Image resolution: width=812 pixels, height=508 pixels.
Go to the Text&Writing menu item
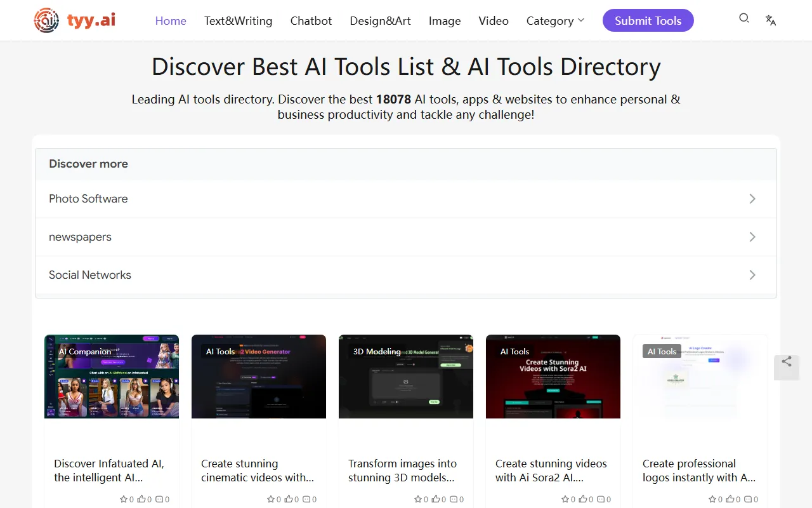(238, 21)
